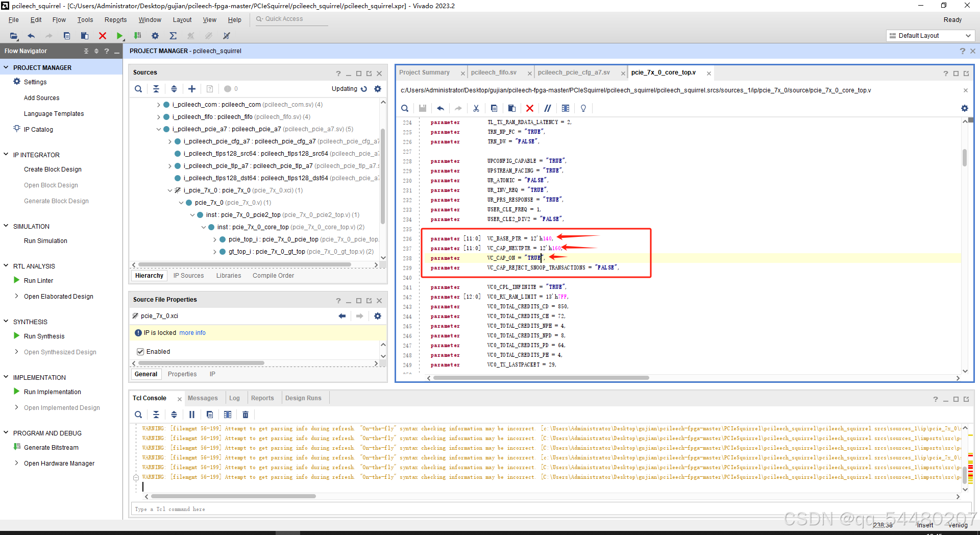This screenshot has height=535, width=980.
Task: Switch to pcileech_fifo.sv editor tab
Action: [494, 72]
